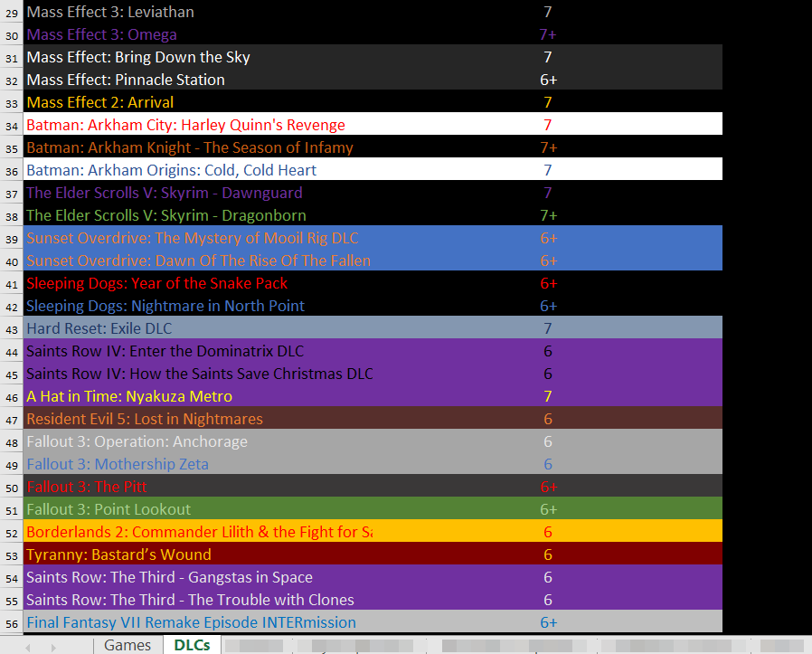The height and width of the screenshot is (654, 812).
Task: Click the 7+ rating for Skyrim - Dragonborn
Action: click(x=548, y=215)
